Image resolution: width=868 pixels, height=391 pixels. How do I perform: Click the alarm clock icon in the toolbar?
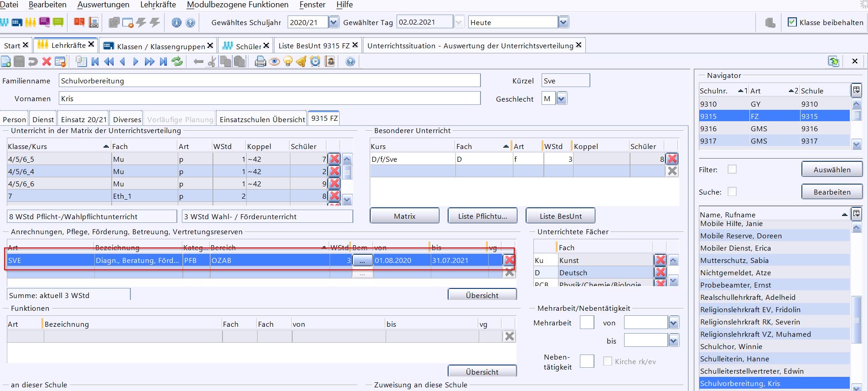click(315, 62)
